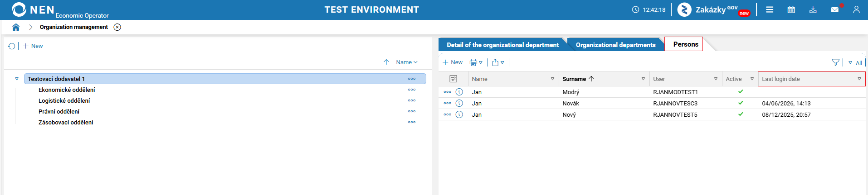
Task: Click the active checkmark for RJANNOVTEST5
Action: click(741, 114)
